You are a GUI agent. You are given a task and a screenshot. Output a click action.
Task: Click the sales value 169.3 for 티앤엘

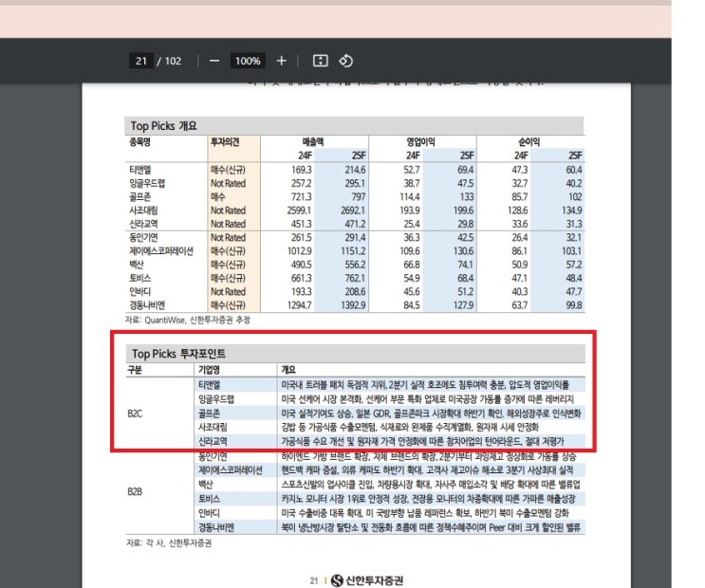(301, 170)
